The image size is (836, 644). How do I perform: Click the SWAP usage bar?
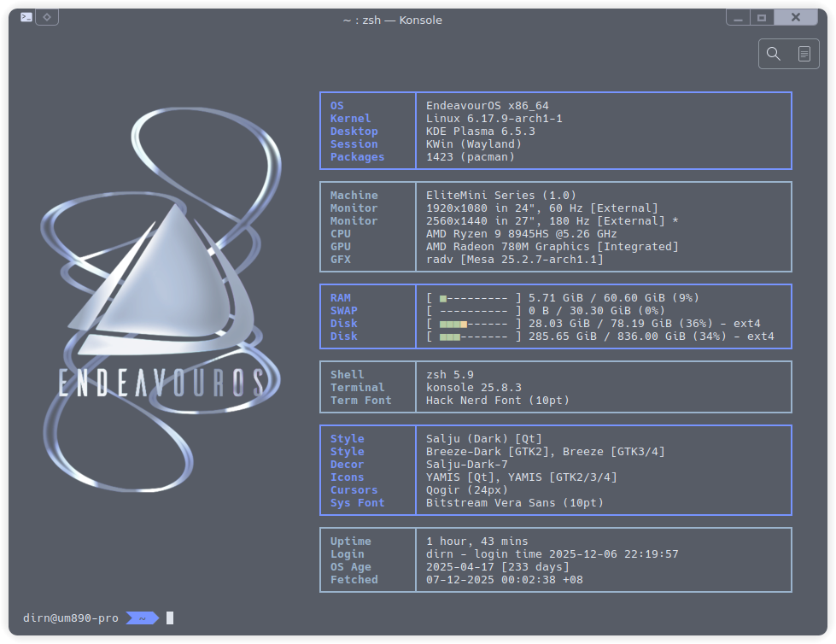pyautogui.click(x=474, y=311)
